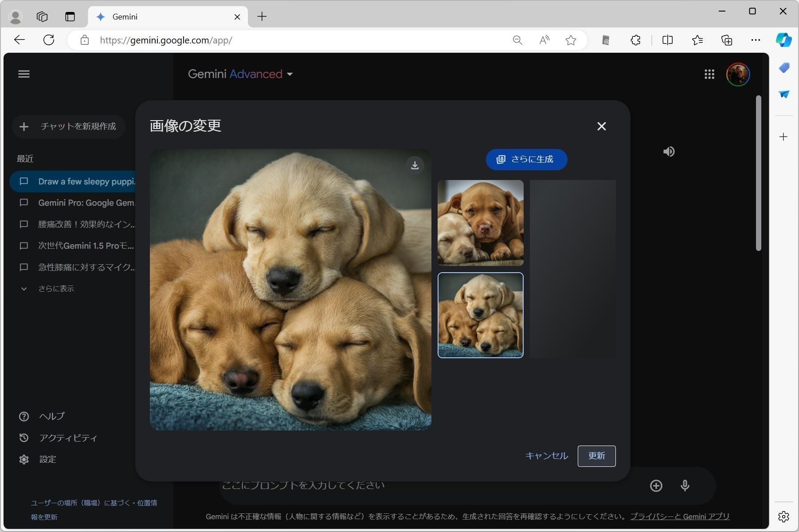This screenshot has width=799, height=532.
Task: Expand さらに表示 to show more chats
Action: 47,289
